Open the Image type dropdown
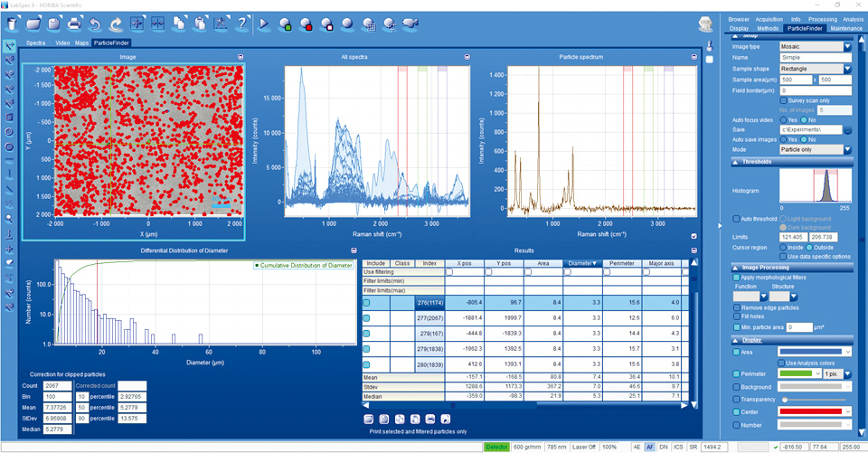This screenshot has width=868, height=453. pos(848,46)
